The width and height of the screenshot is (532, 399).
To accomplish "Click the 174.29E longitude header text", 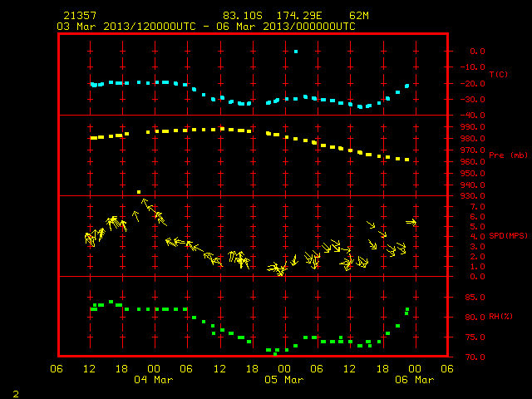I will (299, 16).
